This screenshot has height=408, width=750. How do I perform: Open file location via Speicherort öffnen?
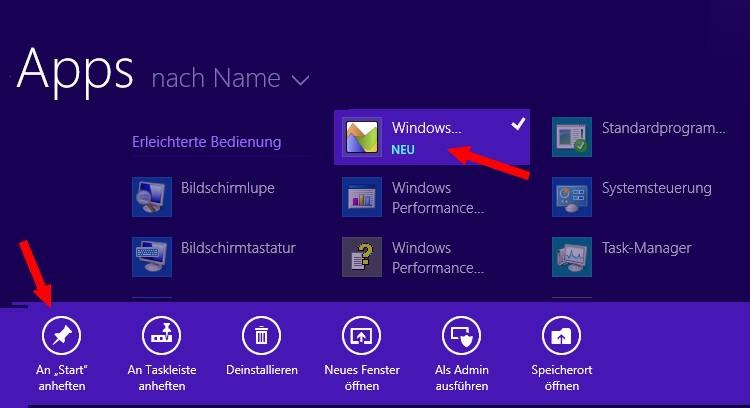click(x=561, y=336)
